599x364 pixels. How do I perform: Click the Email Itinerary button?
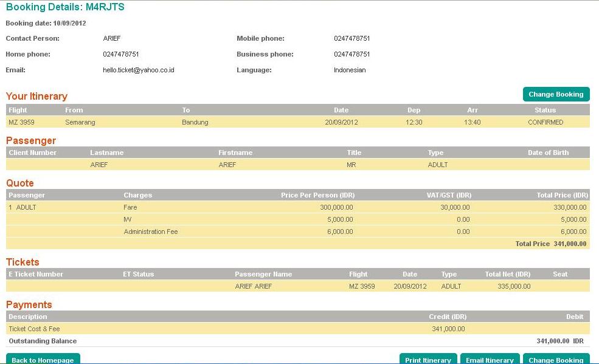[x=490, y=359]
